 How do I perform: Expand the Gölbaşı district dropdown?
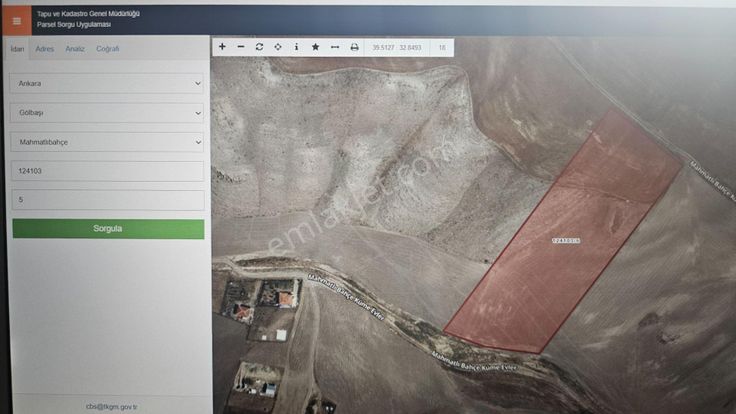point(107,113)
